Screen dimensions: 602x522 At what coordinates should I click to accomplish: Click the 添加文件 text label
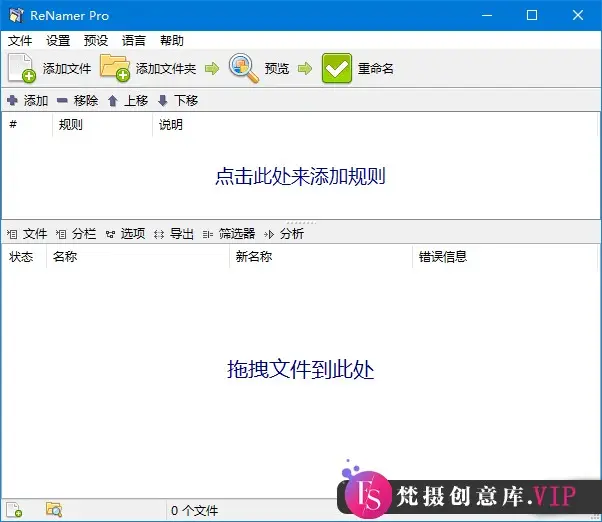(67, 69)
